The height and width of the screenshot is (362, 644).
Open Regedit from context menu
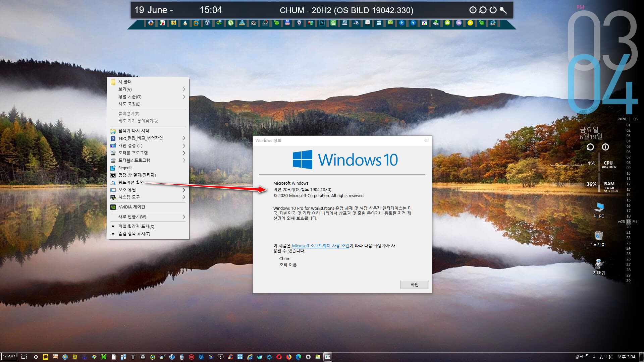click(x=148, y=168)
